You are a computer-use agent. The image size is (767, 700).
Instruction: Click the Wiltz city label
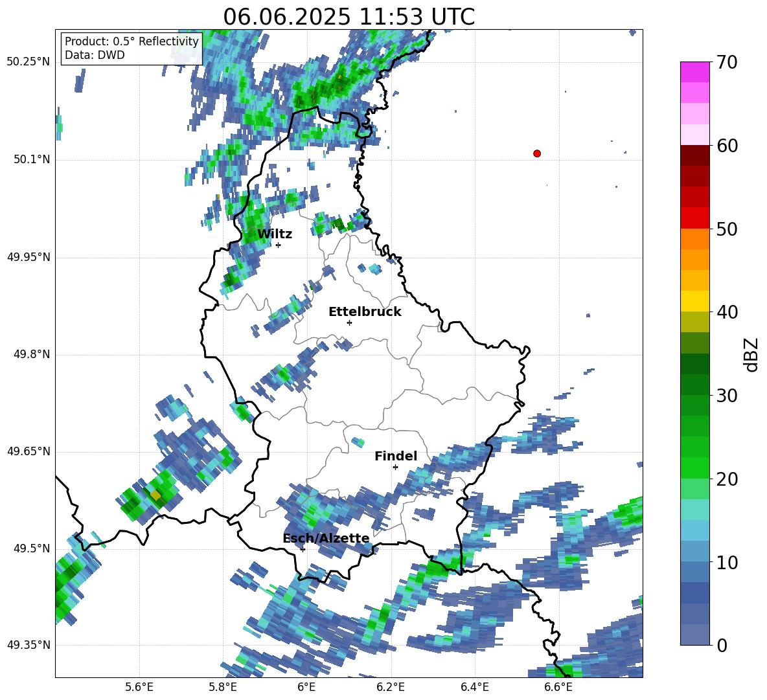pyautogui.click(x=275, y=234)
